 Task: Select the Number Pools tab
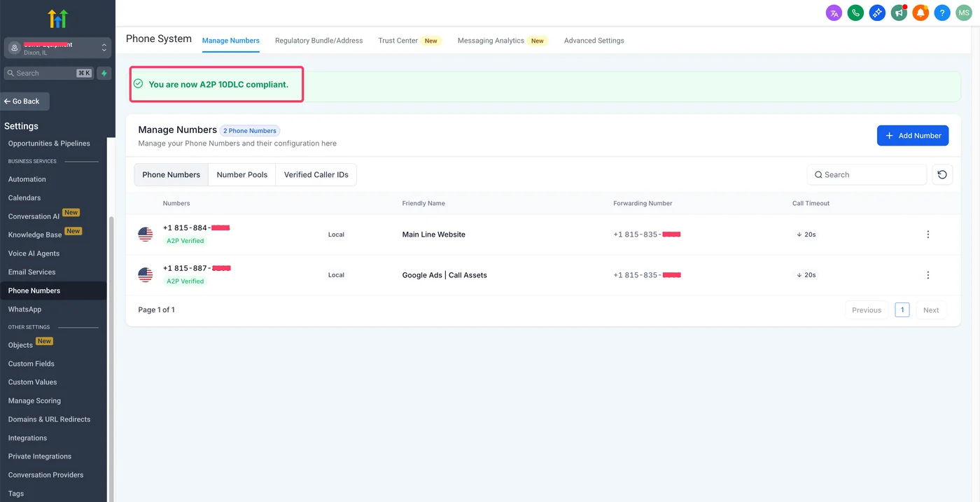click(241, 175)
